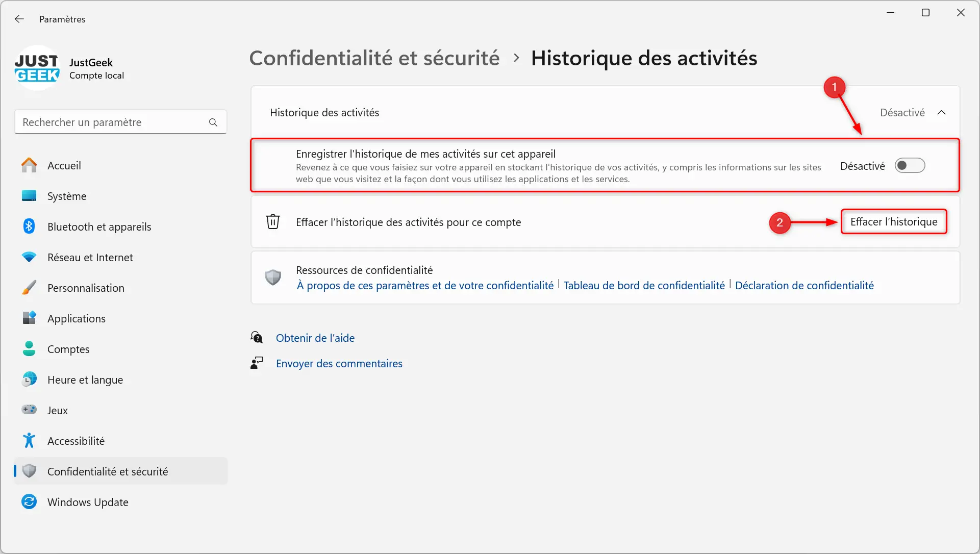The height and width of the screenshot is (554, 980).
Task: Click the Applications icon in sidebar
Action: (29, 318)
